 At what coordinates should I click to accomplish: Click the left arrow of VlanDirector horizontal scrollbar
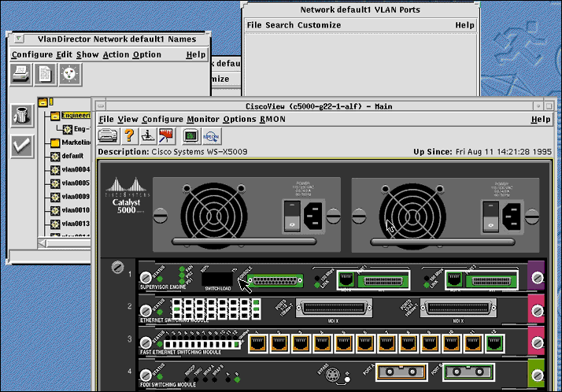(43, 244)
